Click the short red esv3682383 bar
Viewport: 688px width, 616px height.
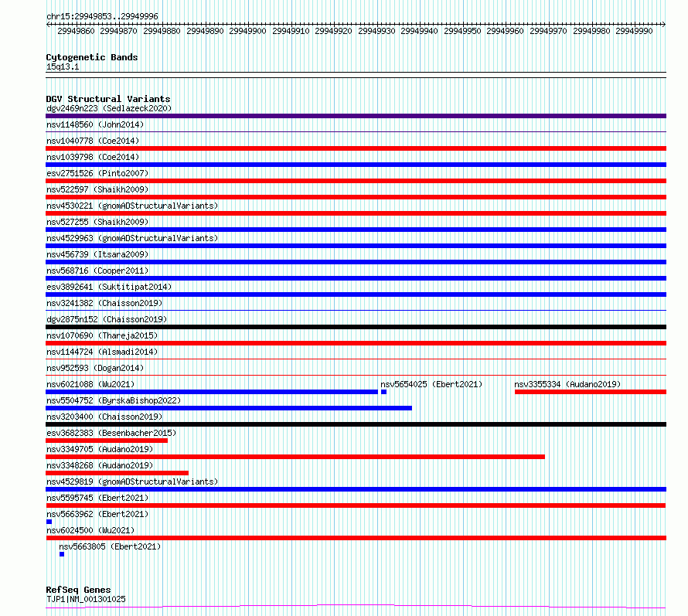coord(107,441)
